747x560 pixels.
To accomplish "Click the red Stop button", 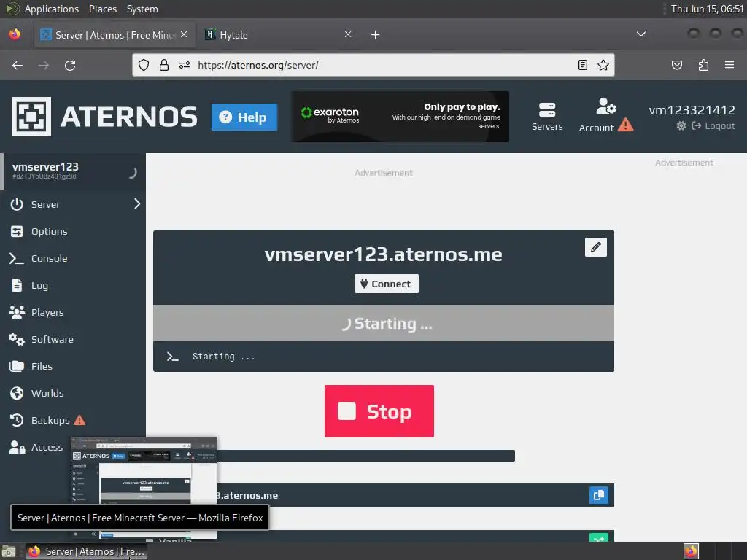I will tap(379, 411).
